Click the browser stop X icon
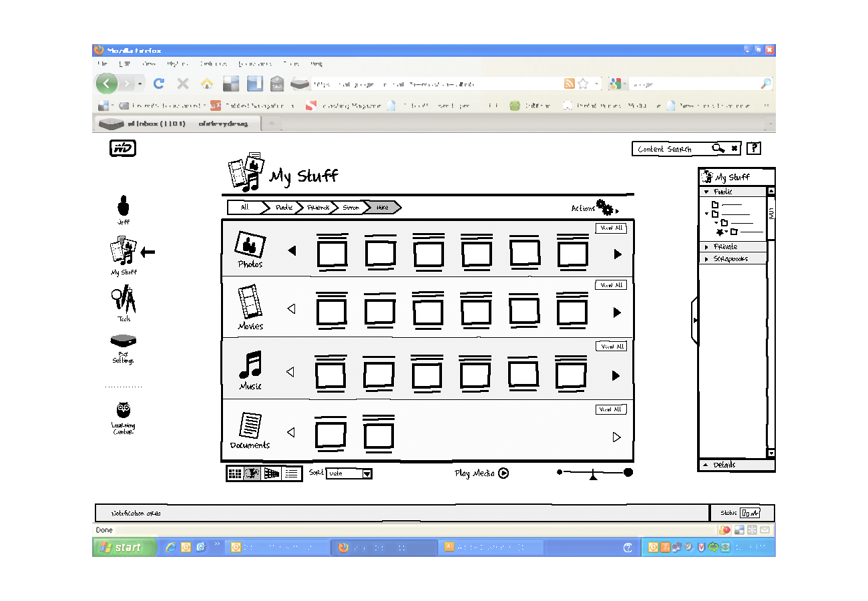This screenshot has height=601, width=868. pyautogui.click(x=183, y=83)
